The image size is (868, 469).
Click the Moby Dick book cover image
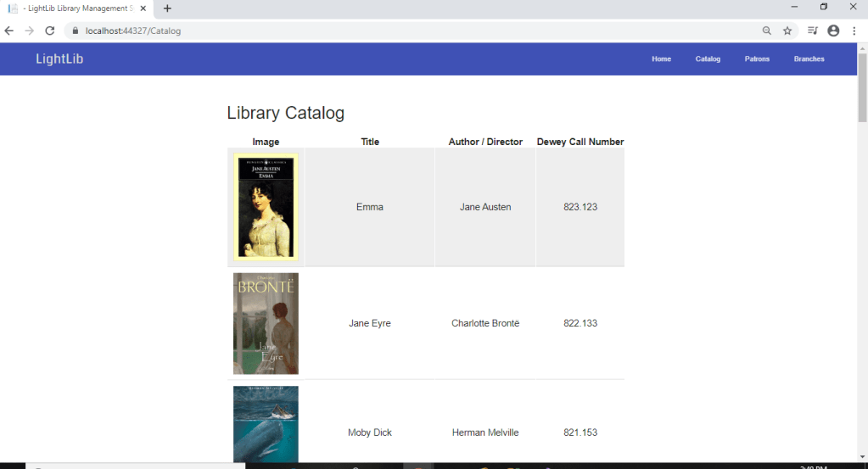[x=266, y=424]
